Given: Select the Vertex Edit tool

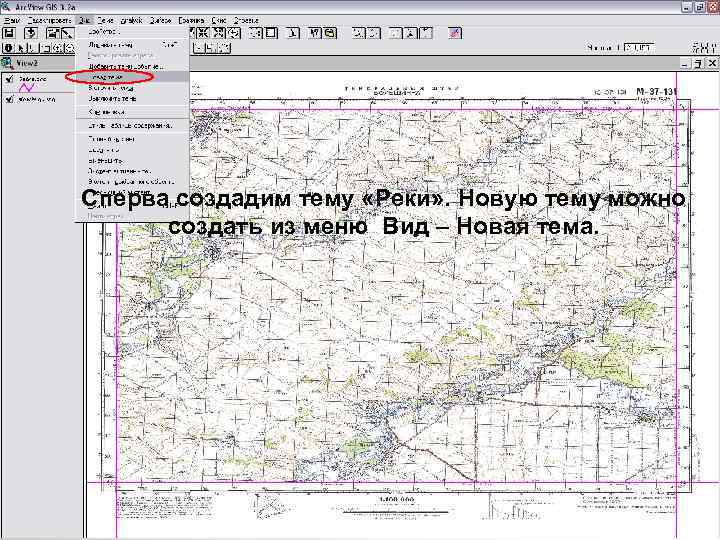Looking at the screenshot, I should pyautogui.click(x=33, y=48).
